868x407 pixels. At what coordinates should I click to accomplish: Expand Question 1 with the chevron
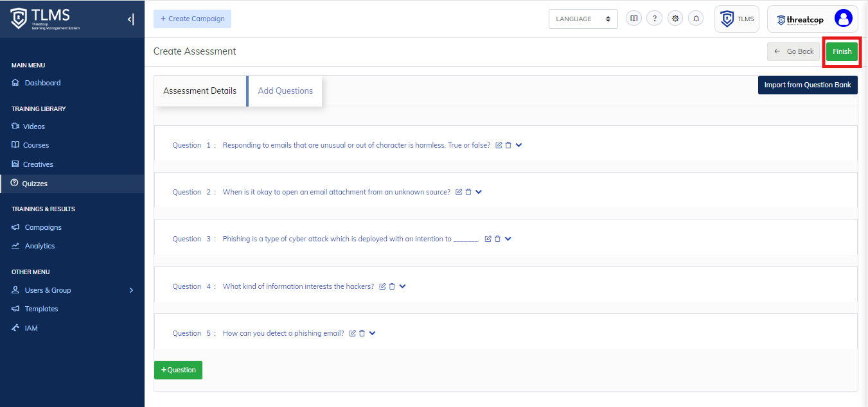tap(519, 145)
